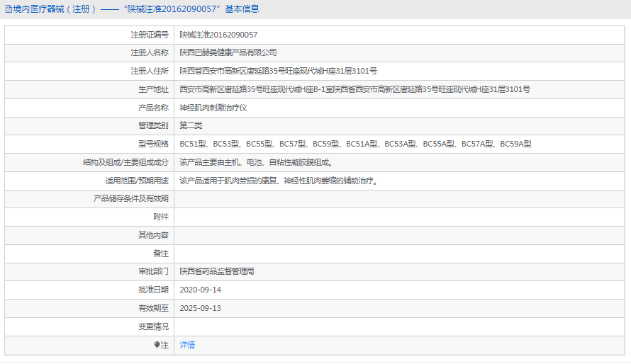The height and width of the screenshot is (364, 631).
Task: Click the 管理类别 label
Action: click(153, 125)
